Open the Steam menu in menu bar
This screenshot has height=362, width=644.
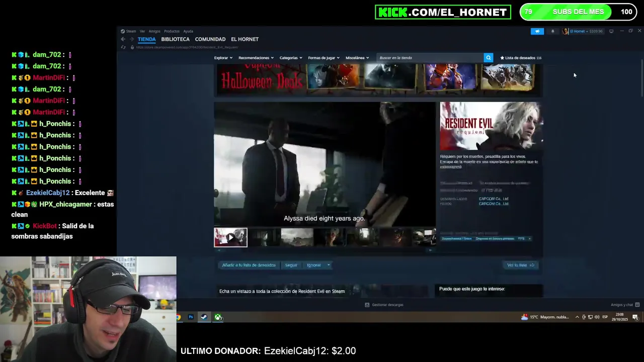[131, 31]
